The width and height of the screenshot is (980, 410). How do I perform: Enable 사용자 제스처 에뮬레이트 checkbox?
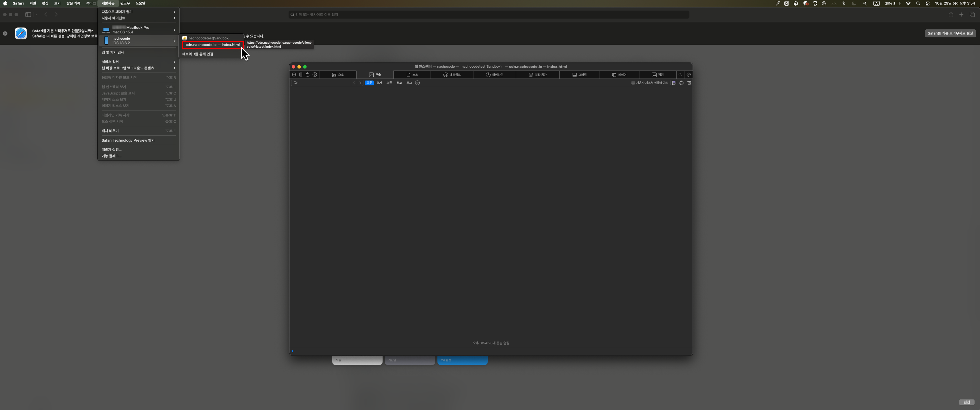pos(633,83)
